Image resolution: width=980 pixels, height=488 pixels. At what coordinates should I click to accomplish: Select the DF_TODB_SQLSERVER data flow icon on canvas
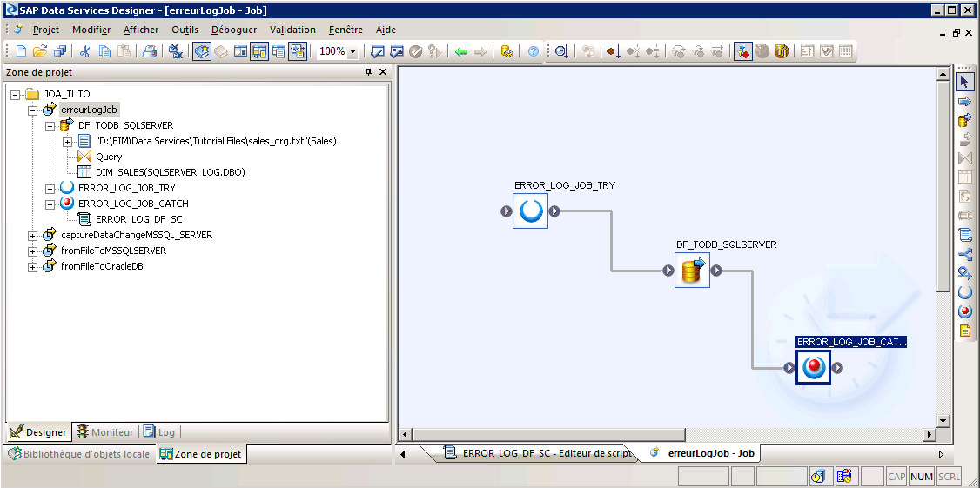692,271
